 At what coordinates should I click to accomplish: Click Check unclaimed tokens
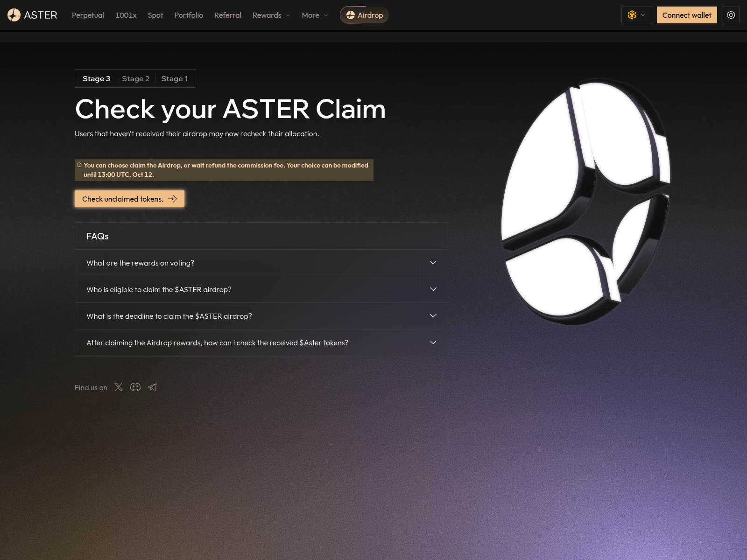click(129, 199)
